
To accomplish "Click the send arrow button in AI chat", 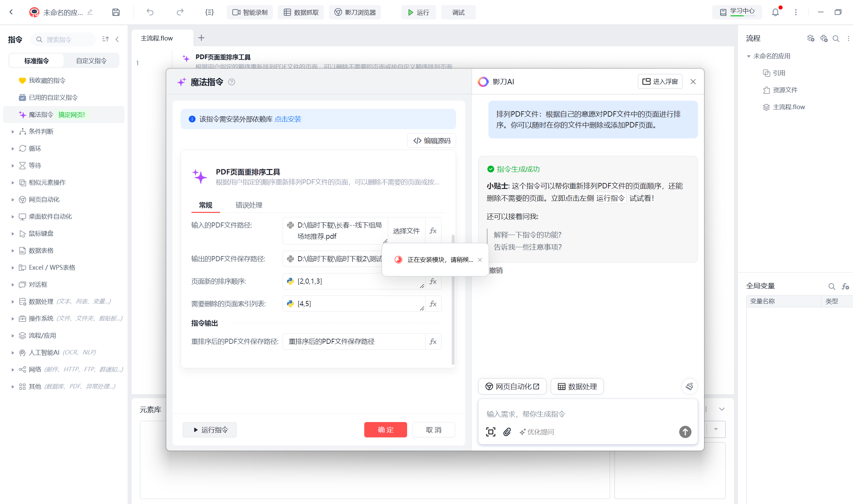I will click(x=685, y=432).
